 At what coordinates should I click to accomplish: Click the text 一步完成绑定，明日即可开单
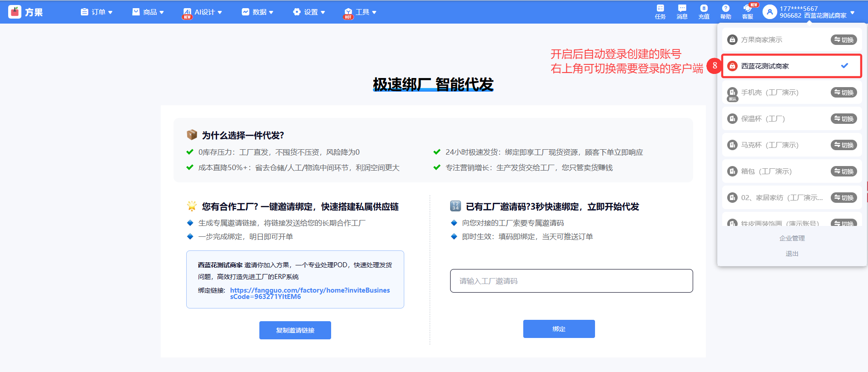click(x=246, y=237)
